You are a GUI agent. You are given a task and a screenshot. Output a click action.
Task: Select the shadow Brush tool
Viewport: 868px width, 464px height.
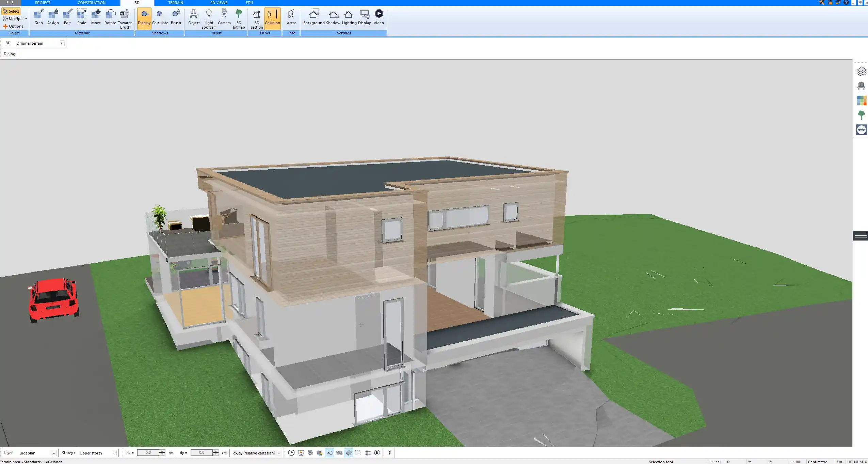[176, 17]
